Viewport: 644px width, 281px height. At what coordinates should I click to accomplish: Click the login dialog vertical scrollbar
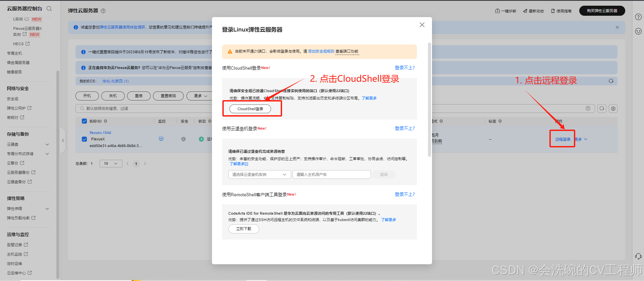429,99
